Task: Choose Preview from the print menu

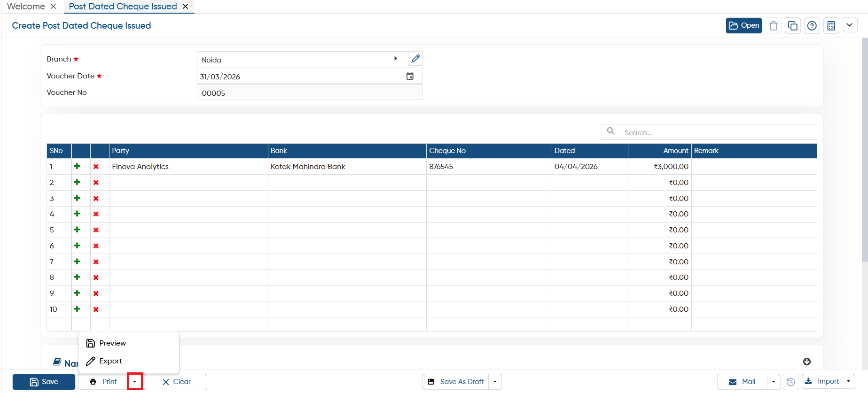Action: pyautogui.click(x=129, y=343)
